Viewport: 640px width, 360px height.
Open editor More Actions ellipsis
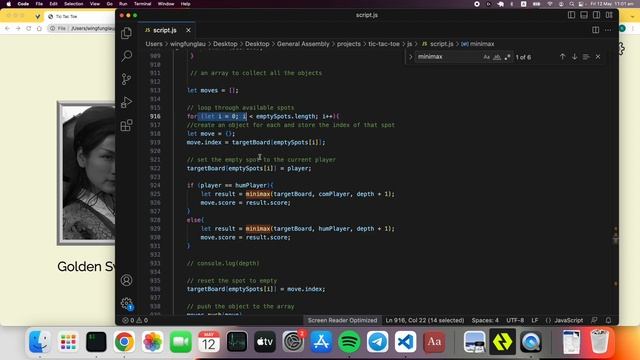608,30
